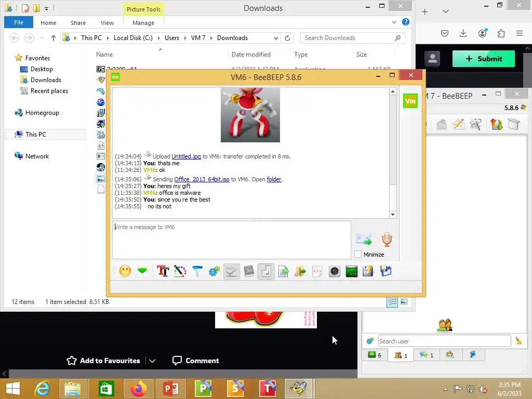This screenshot has height=399, width=532.
Task: Open the emoticon picker smiley icon
Action: click(x=125, y=271)
